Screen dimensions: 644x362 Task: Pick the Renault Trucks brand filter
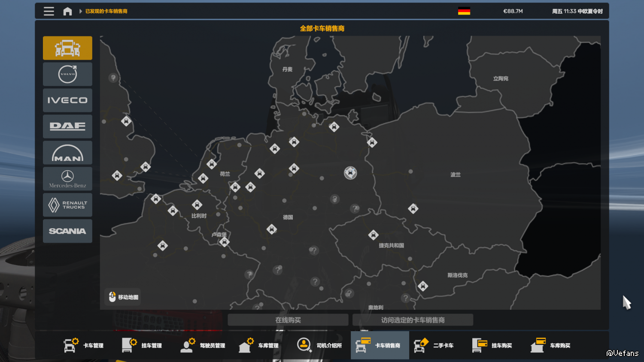(67, 205)
